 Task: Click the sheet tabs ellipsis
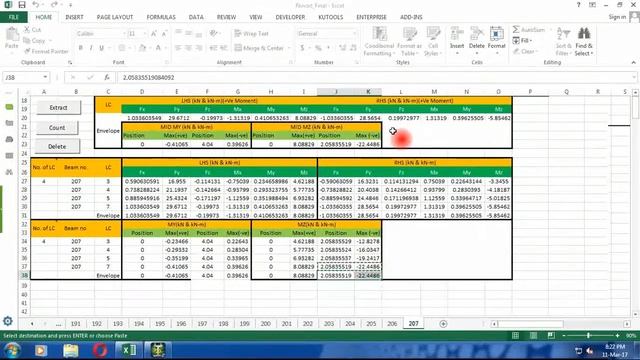point(58,324)
